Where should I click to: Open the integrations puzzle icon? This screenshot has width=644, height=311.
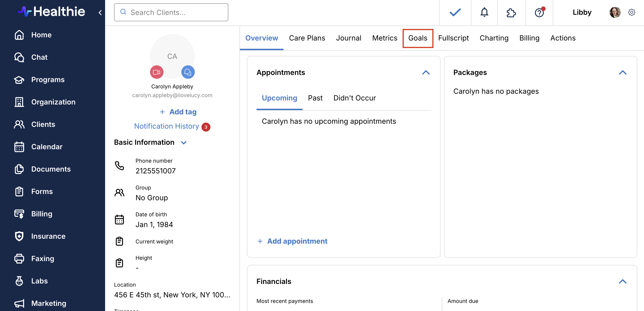511,12
